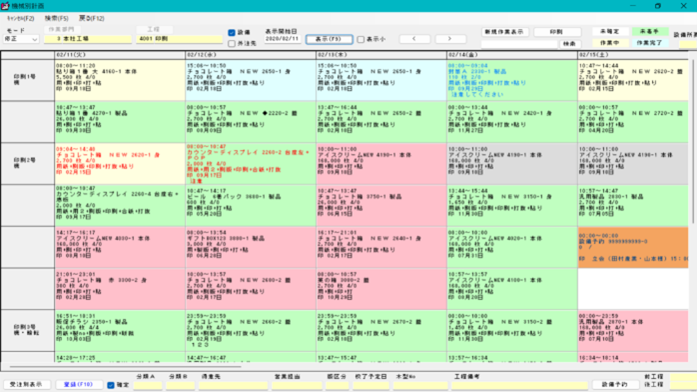697x392 pixels.
Task: Click the 登録(F10) button
Action: [78, 384]
